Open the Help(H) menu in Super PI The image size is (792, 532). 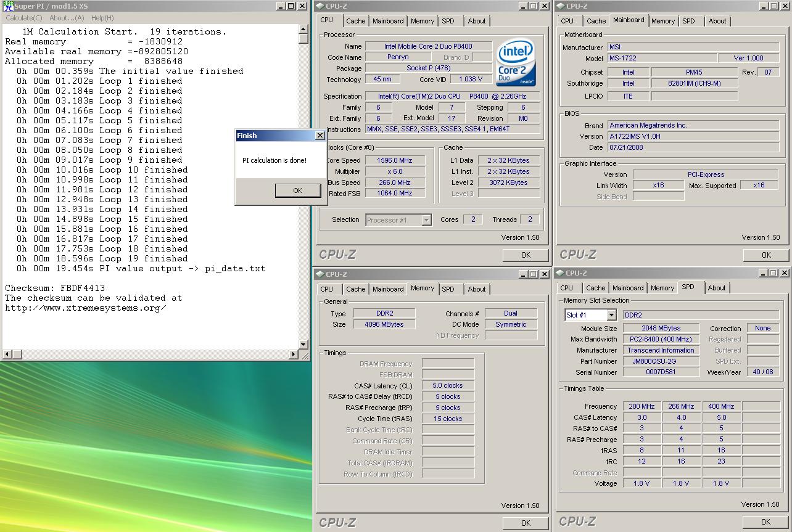pyautogui.click(x=102, y=18)
